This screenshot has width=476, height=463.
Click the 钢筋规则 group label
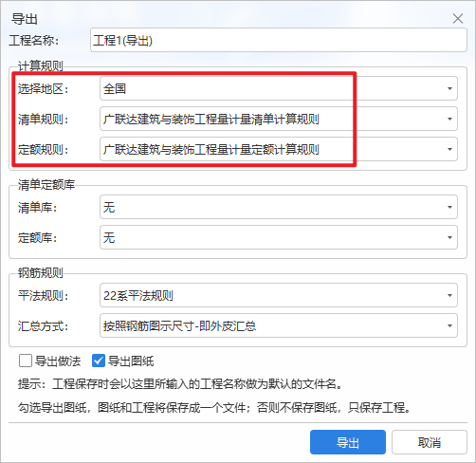tap(41, 272)
